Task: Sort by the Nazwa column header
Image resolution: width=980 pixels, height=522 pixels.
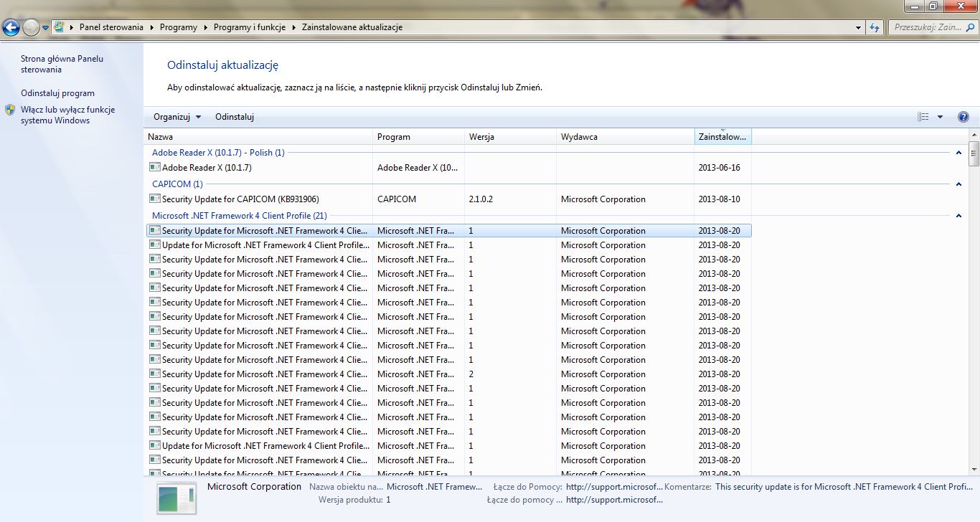Action: [258, 137]
